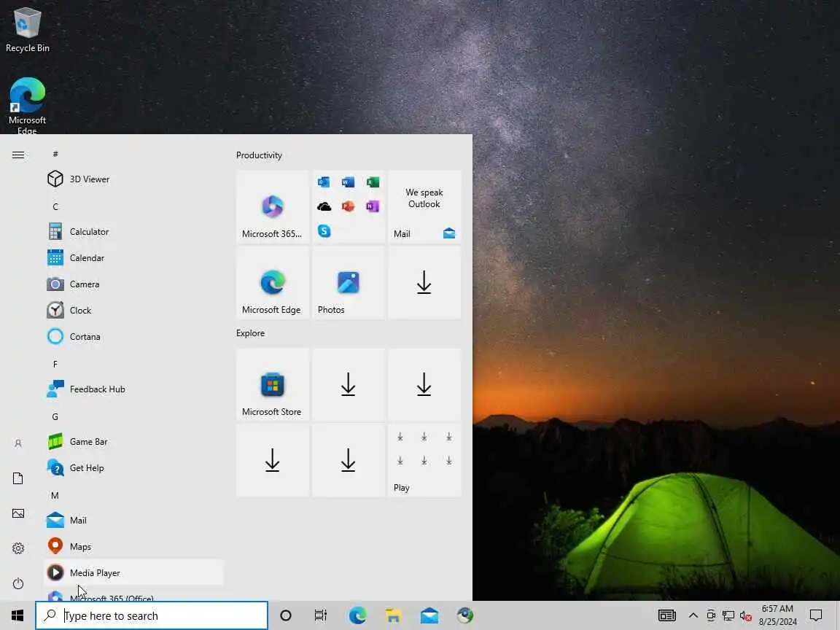Open the Power options button

[x=18, y=583]
